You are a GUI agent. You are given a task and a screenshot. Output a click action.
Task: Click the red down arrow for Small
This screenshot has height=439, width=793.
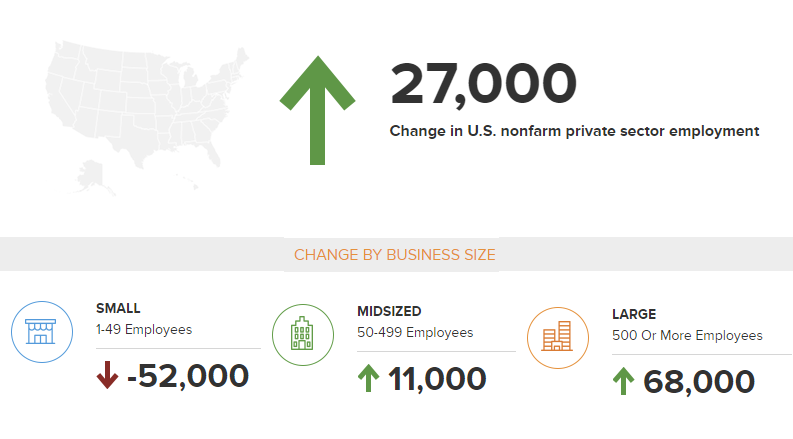tap(107, 376)
